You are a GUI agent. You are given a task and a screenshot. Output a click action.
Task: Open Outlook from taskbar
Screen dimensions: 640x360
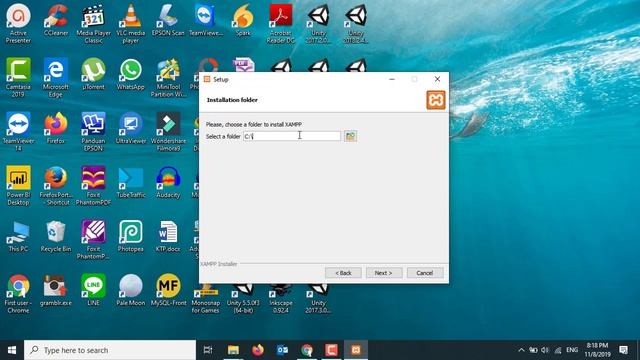click(282, 350)
